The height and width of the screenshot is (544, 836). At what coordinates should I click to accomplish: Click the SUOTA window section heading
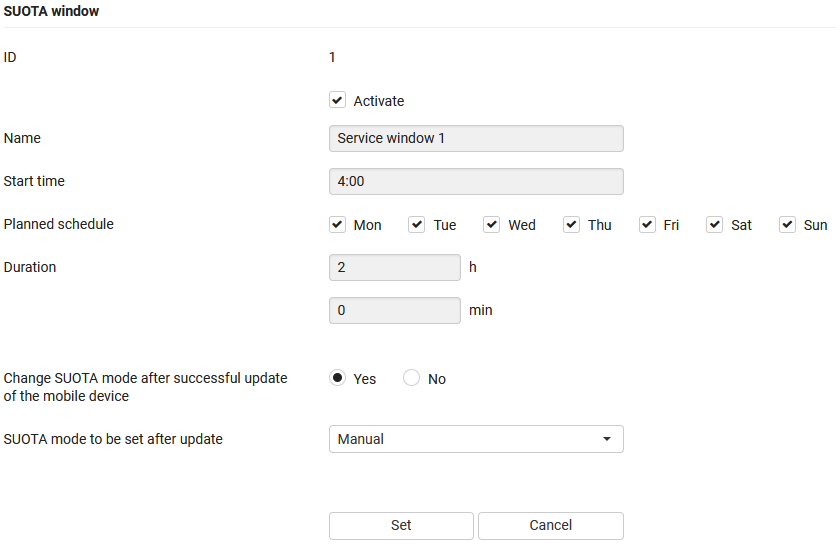(51, 11)
